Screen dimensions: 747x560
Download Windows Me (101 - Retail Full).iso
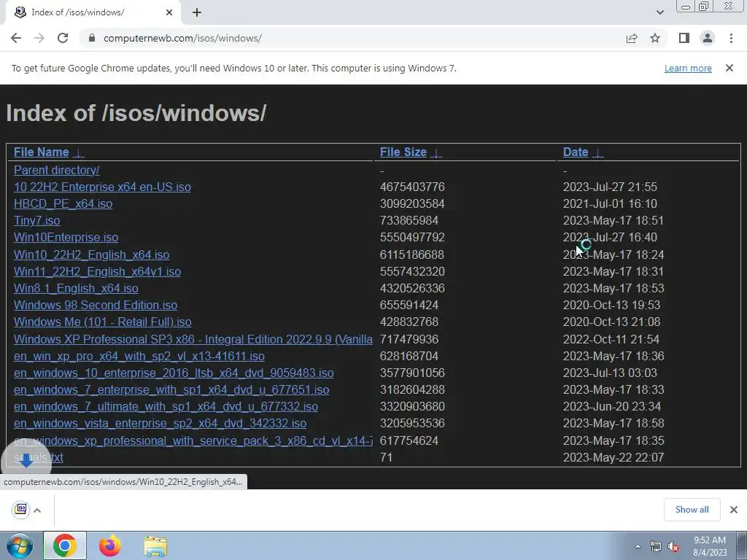click(102, 322)
